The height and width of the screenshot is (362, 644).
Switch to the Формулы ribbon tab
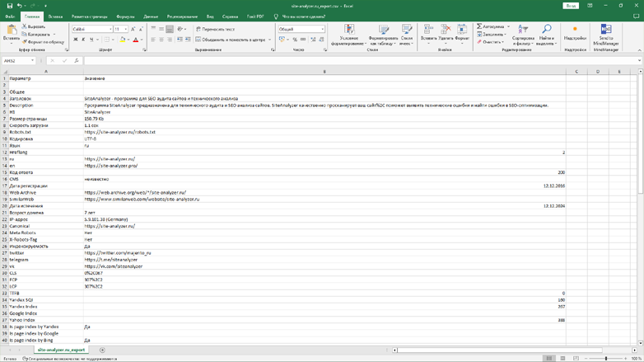click(x=125, y=16)
